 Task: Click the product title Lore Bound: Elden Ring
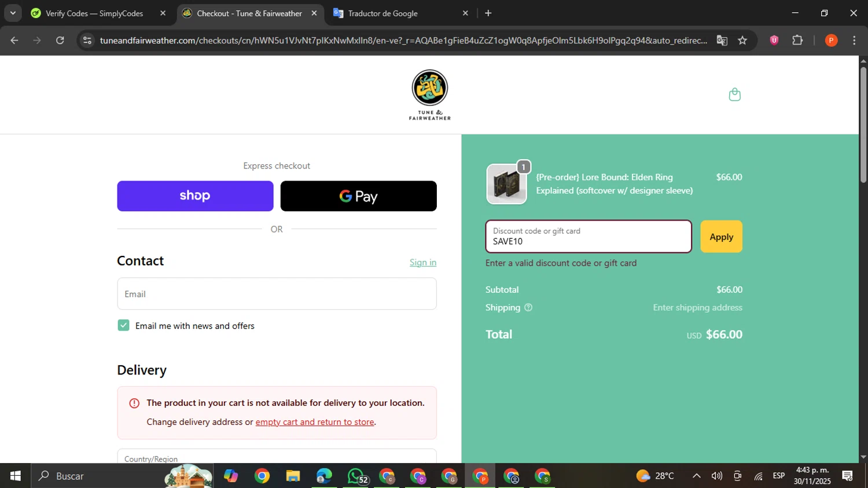tap(614, 184)
